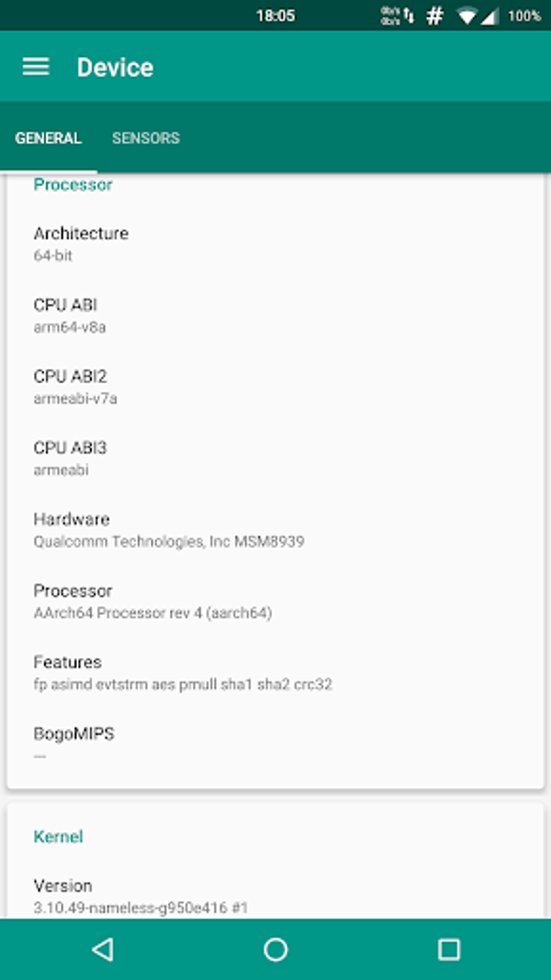Image resolution: width=551 pixels, height=980 pixels.
Task: Select the CPU ABI3 armeabi entry
Action: [70, 458]
